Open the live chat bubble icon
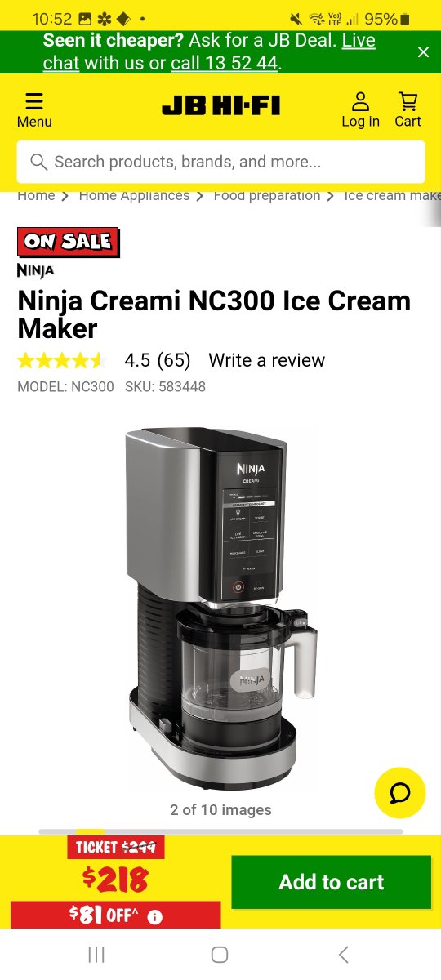441x980 pixels. pyautogui.click(x=400, y=793)
